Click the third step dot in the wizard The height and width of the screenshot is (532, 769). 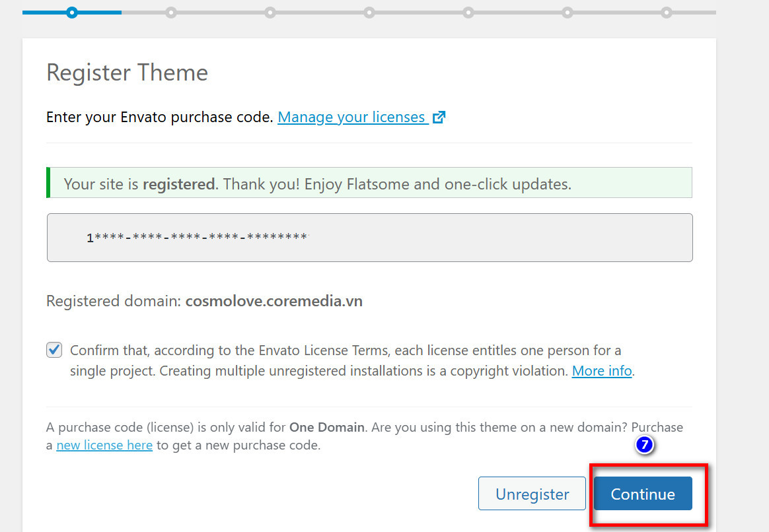[x=270, y=12]
